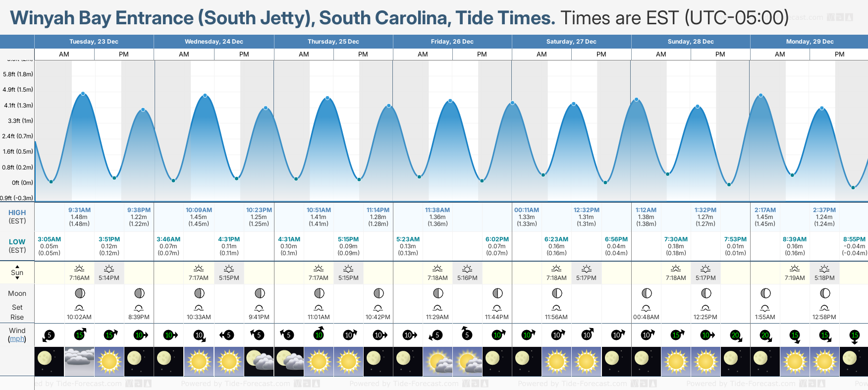Click Friday's 5:16PM sunset icon
This screenshot has height=390, width=868.
tap(467, 269)
